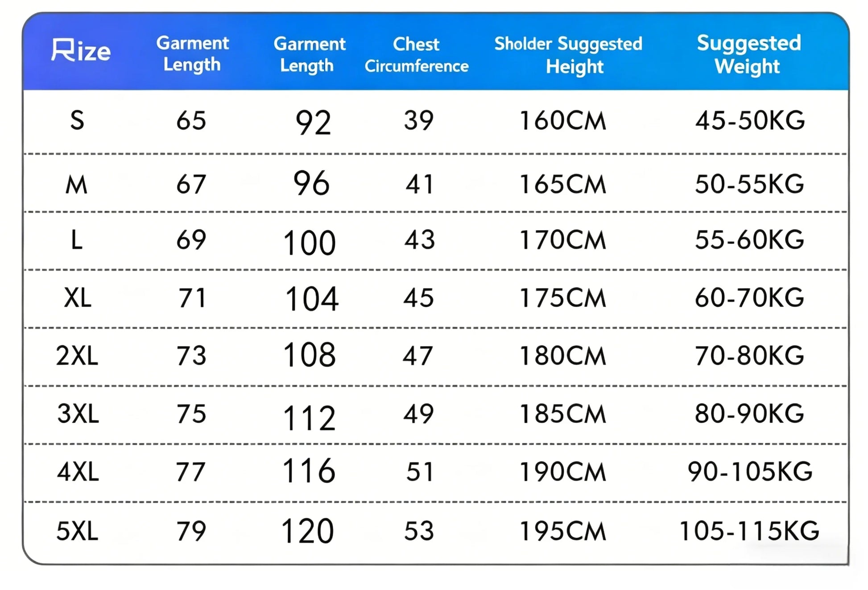
Task: Select the 90-105KG weight cell
Action: pos(750,471)
